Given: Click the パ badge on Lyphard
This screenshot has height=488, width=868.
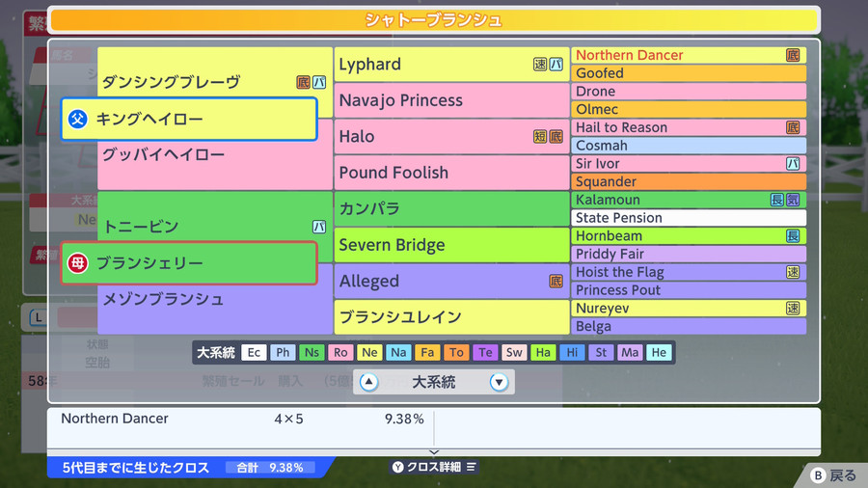Looking at the screenshot, I should pos(556,65).
